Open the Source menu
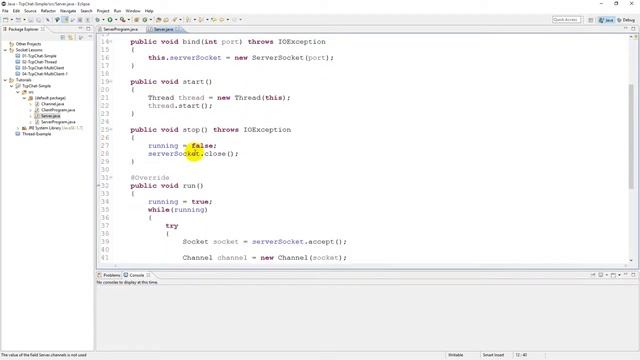The width and height of the screenshot is (640, 360). [30, 11]
